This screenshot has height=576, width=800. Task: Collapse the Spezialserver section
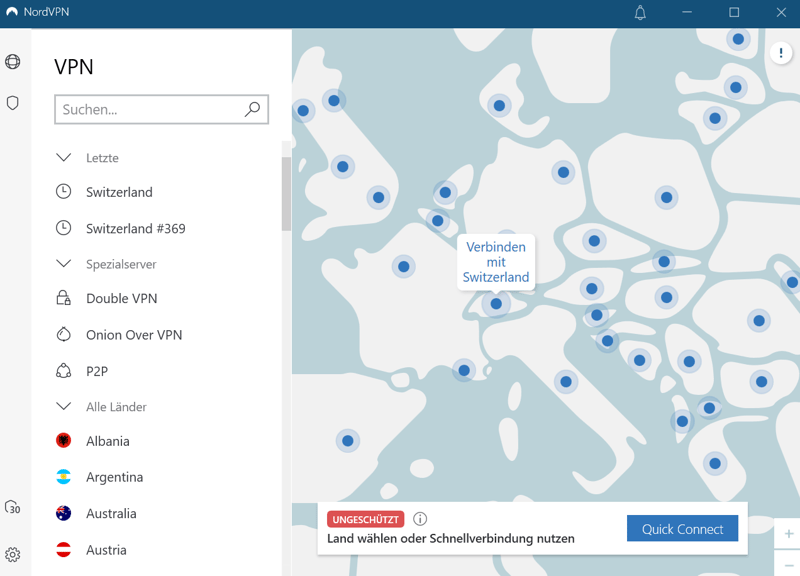[64, 264]
